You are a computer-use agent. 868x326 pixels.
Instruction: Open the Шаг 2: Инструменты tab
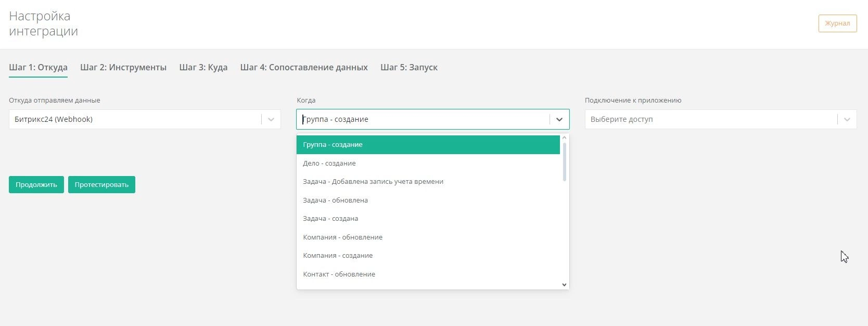[x=123, y=67]
